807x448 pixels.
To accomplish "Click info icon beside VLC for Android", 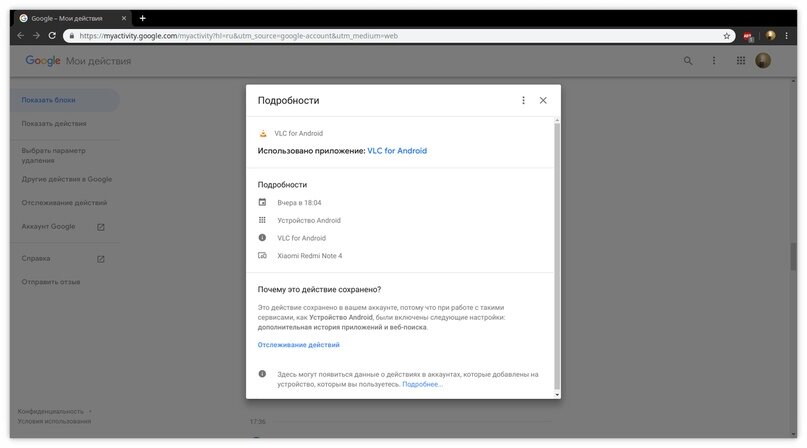I will (262, 238).
